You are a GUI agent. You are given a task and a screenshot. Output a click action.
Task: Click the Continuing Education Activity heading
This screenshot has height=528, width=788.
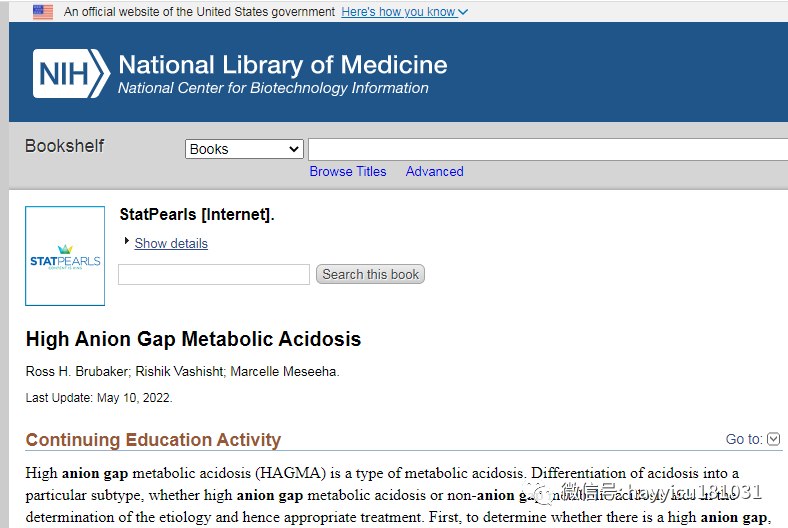[153, 440]
